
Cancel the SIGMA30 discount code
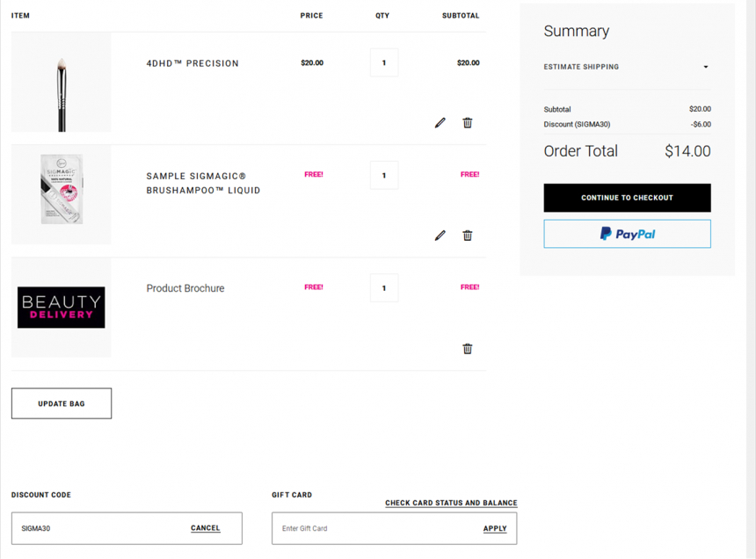[206, 528]
